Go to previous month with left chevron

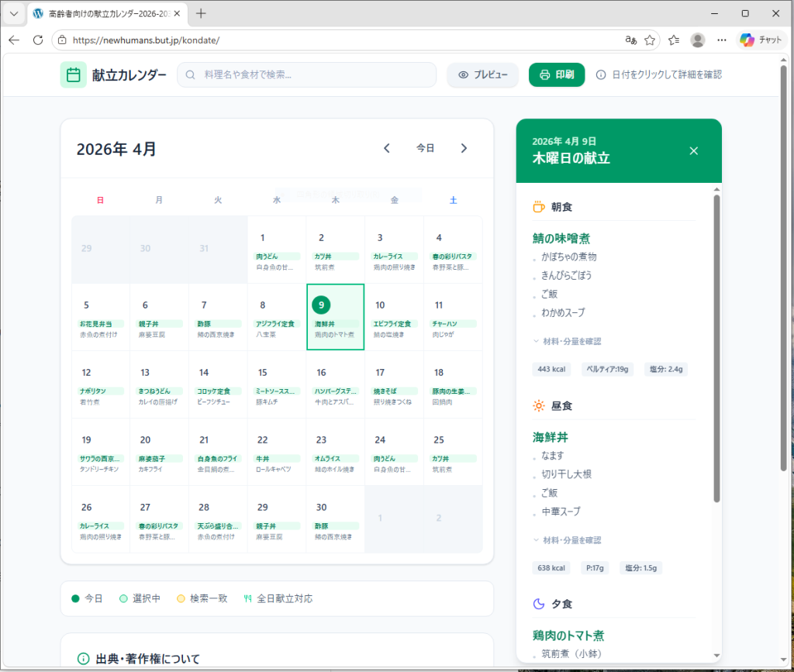[x=387, y=148]
